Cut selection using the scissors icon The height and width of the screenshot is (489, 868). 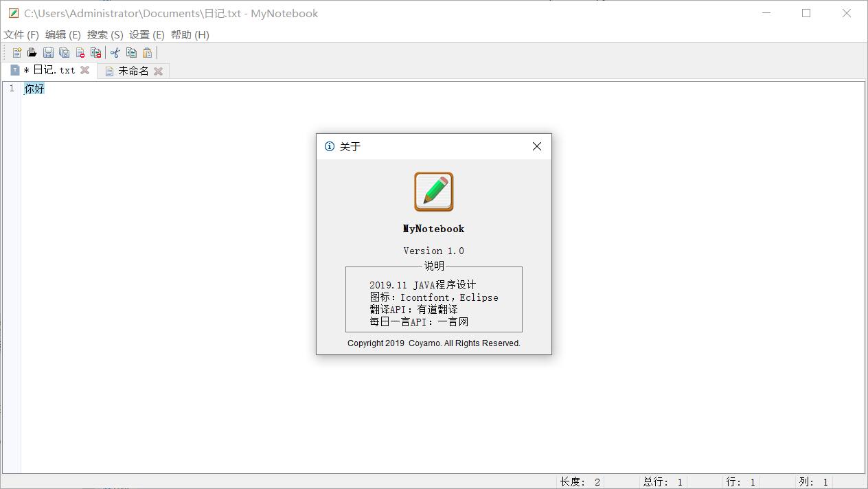click(115, 52)
